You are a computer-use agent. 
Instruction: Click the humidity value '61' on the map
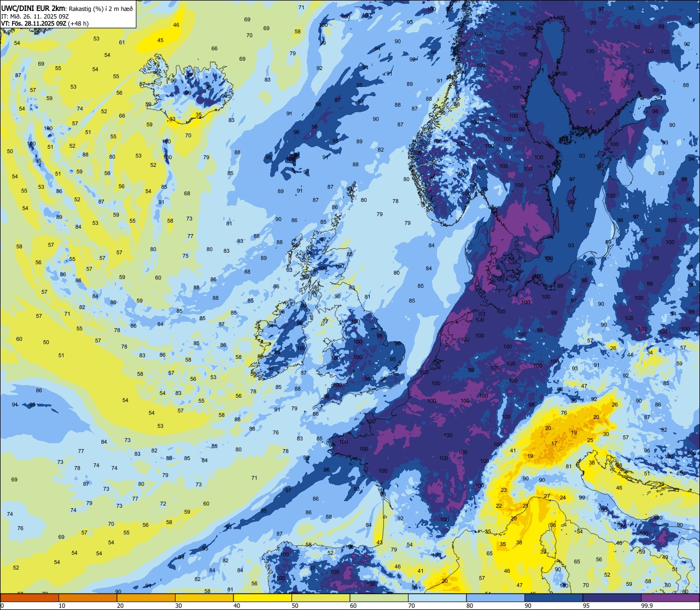[x=122, y=42]
